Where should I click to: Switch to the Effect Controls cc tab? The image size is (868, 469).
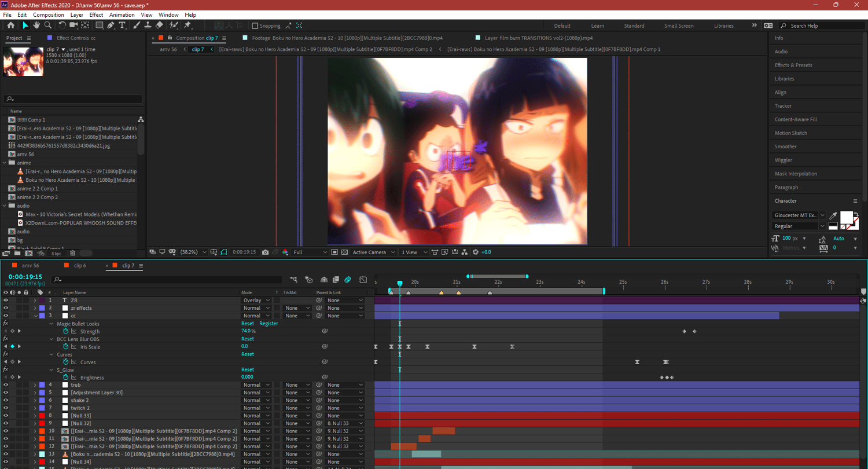[76, 38]
